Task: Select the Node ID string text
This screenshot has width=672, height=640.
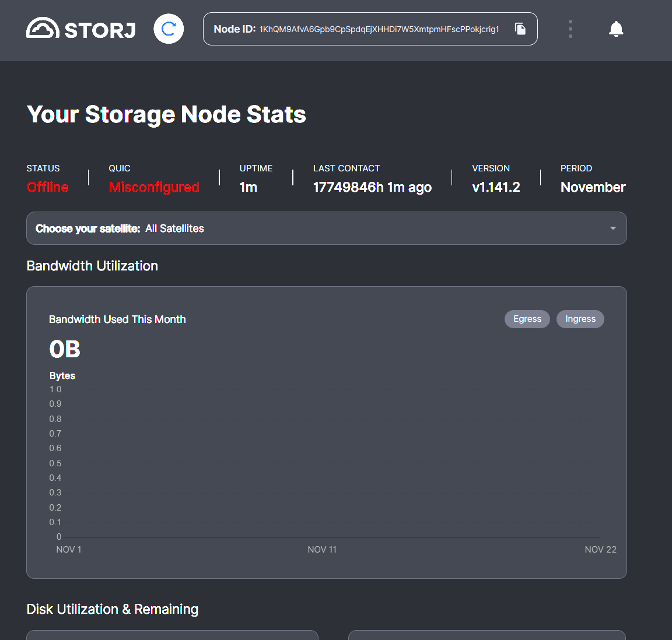Action: [x=379, y=29]
